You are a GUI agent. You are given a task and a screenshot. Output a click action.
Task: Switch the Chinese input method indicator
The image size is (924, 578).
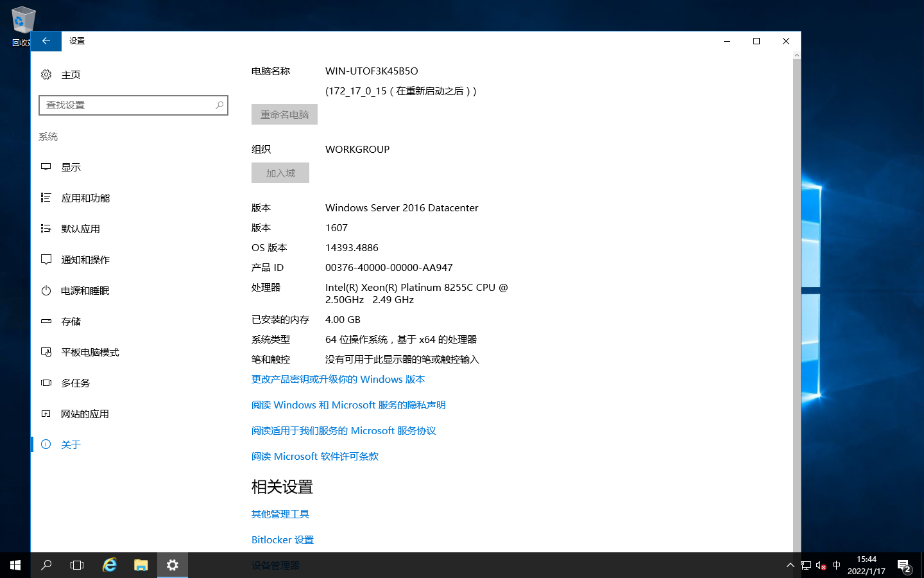(x=836, y=566)
